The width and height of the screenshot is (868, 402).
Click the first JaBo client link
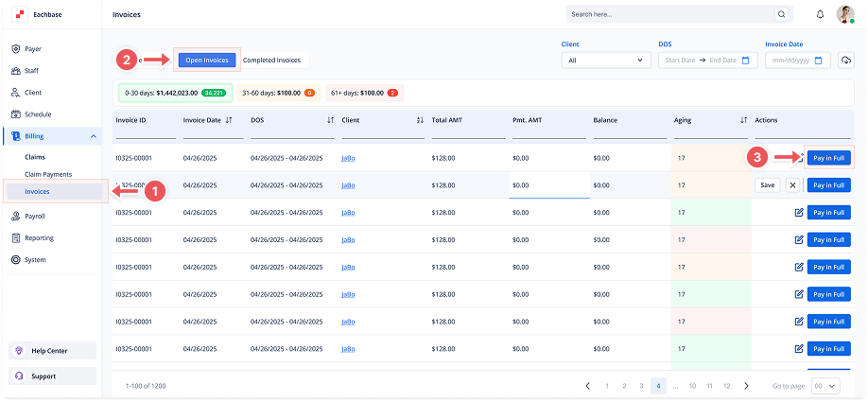pyautogui.click(x=347, y=158)
